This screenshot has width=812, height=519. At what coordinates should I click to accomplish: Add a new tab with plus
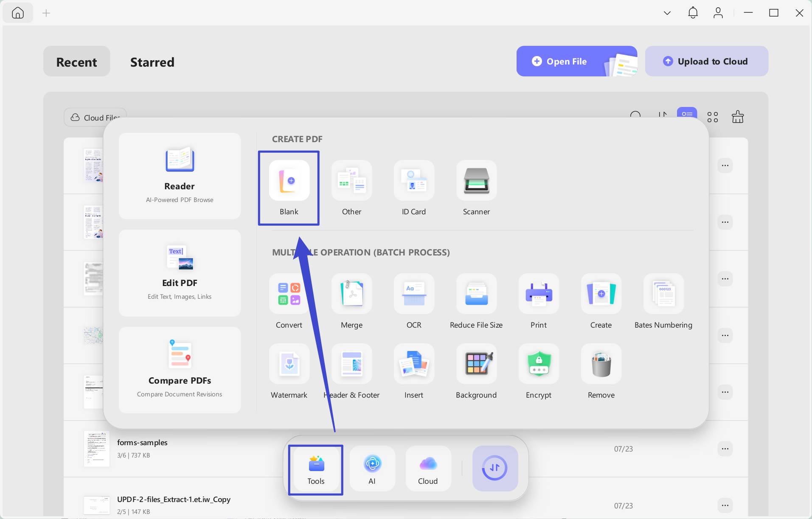point(46,13)
